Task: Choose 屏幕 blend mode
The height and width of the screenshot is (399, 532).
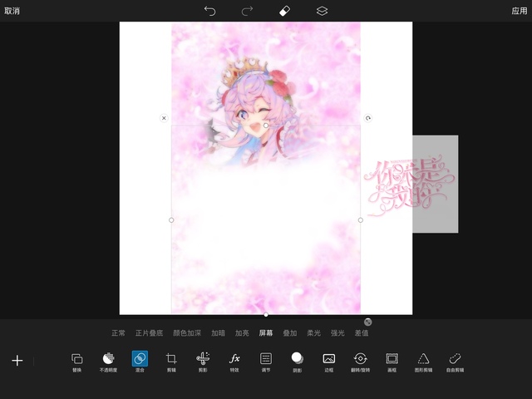Action: coord(266,333)
